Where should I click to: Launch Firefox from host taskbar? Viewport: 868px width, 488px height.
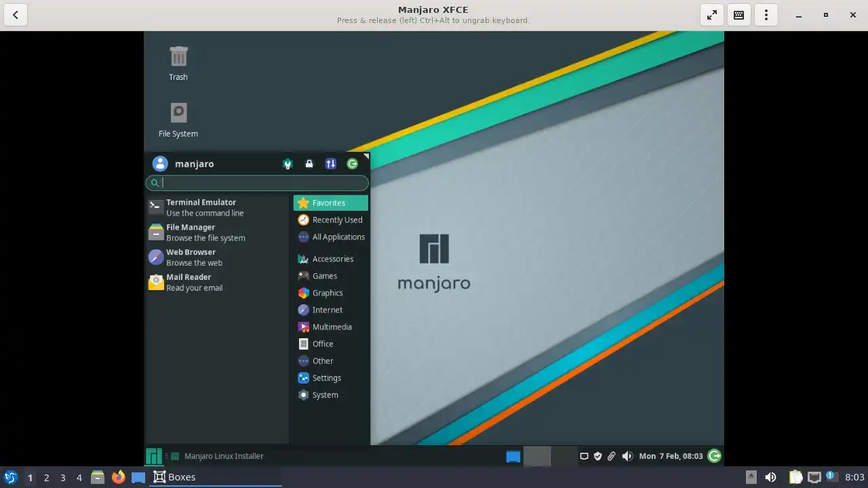coord(118,477)
